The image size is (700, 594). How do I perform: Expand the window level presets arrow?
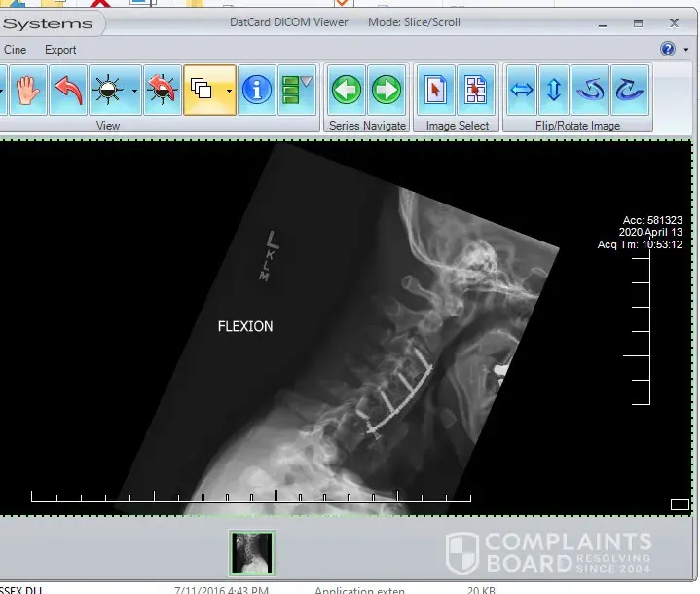(134, 91)
